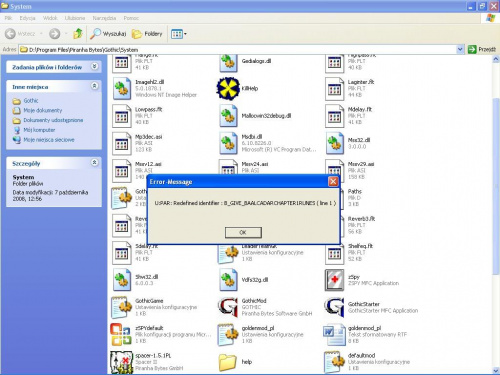This screenshot has height=375, width=500.
Task: Click the Wstecz back button
Action: point(20,34)
